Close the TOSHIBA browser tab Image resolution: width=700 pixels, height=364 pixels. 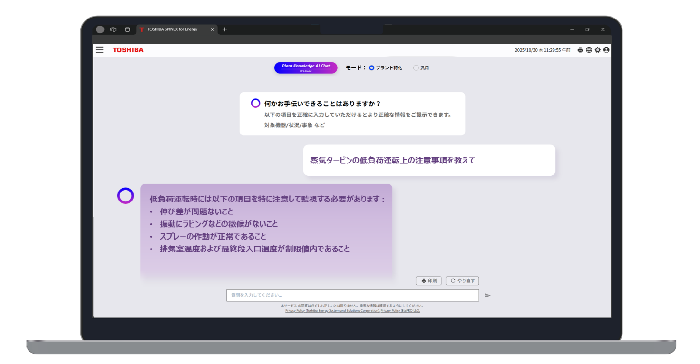click(x=212, y=29)
